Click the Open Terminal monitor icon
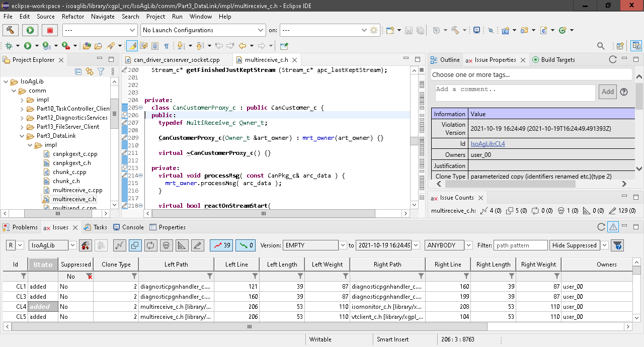This screenshot has width=644, height=347. pyautogui.click(x=477, y=30)
